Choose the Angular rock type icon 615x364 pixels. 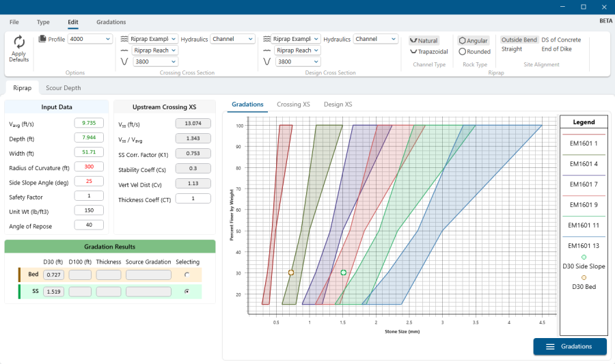[x=463, y=41]
